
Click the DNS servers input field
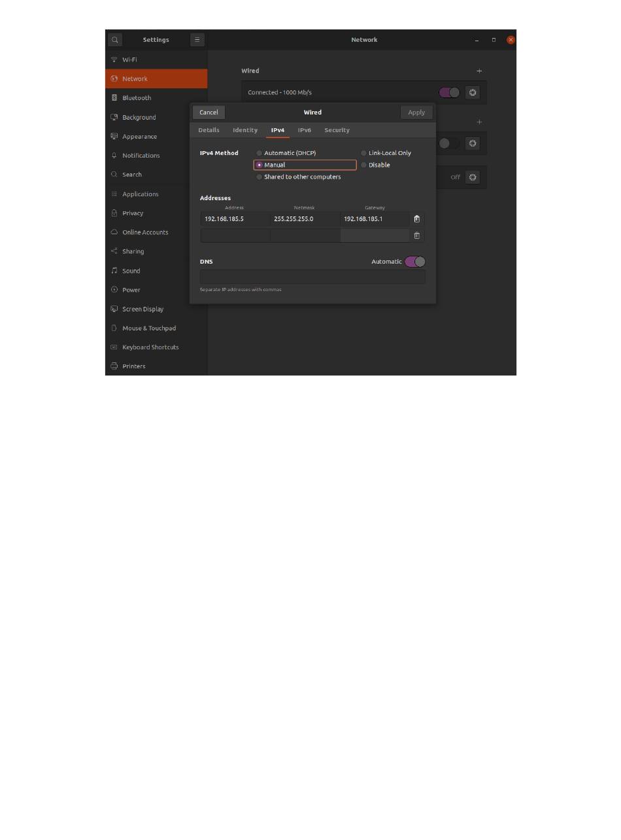(x=312, y=277)
